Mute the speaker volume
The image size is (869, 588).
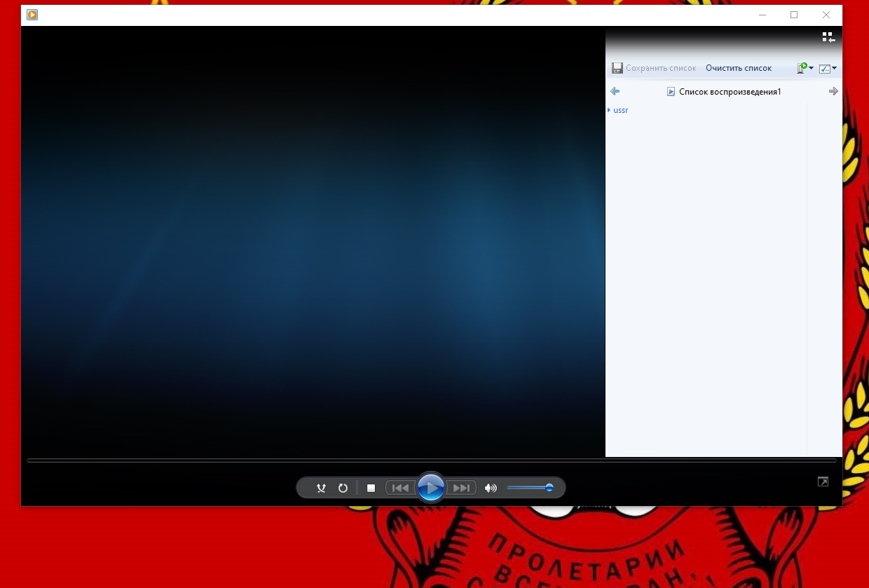click(491, 488)
